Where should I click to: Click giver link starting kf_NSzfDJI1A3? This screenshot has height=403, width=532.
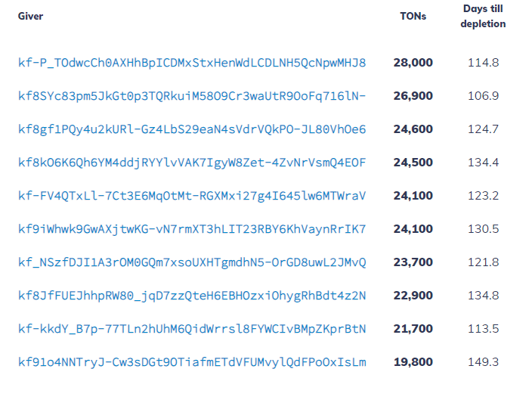tap(192, 262)
